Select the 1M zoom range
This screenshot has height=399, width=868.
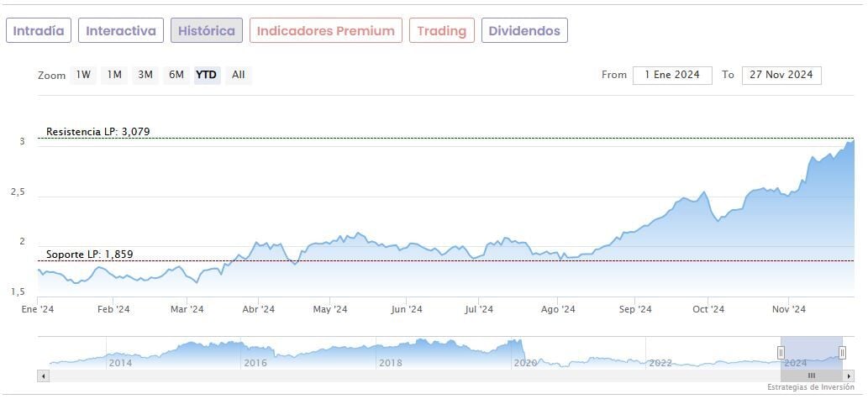coord(114,75)
